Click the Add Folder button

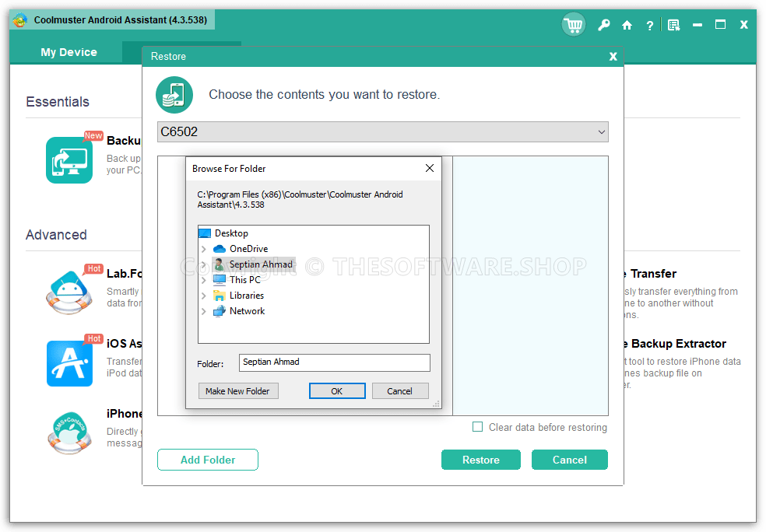208,460
